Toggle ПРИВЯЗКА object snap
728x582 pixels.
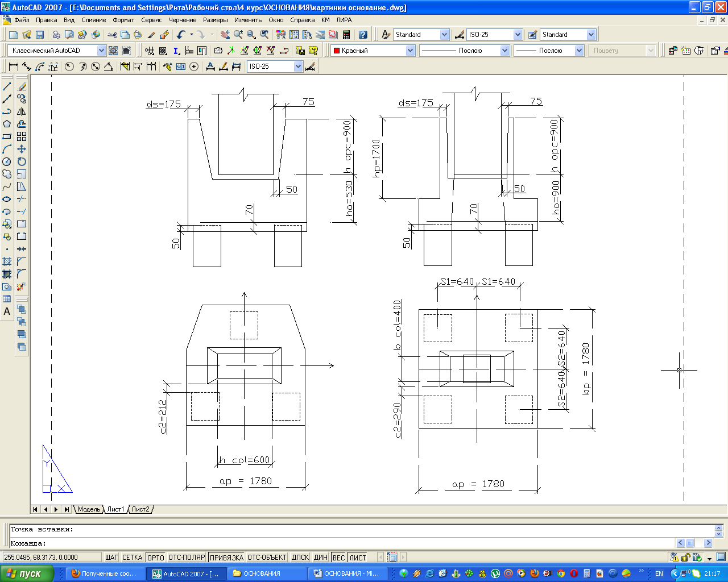click(x=226, y=558)
